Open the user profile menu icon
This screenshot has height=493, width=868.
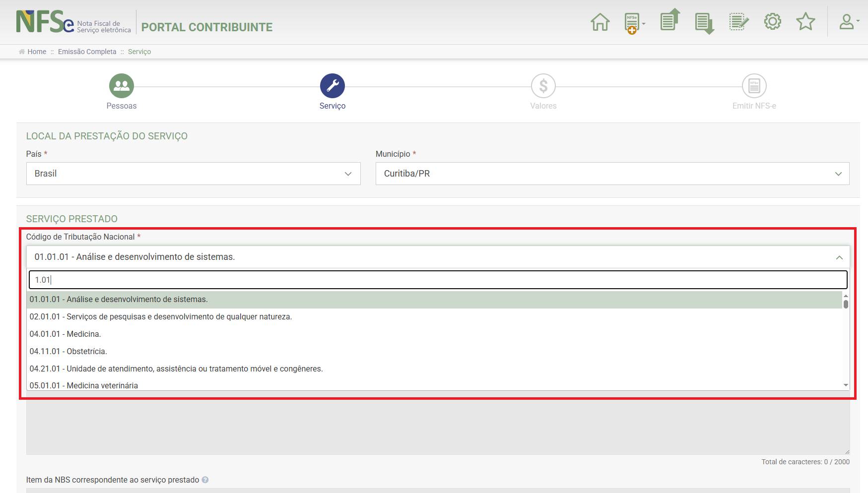point(849,22)
